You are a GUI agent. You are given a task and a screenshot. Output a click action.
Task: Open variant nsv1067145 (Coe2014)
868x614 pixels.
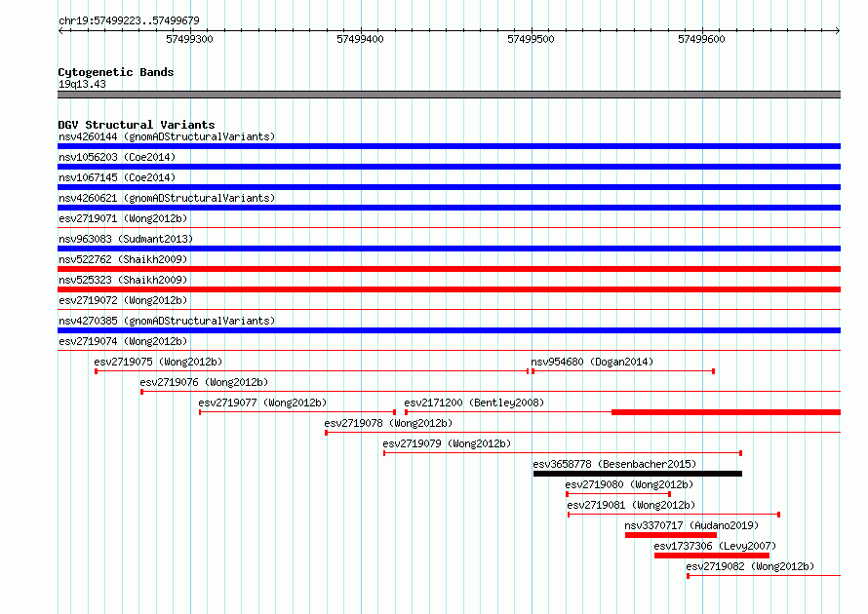click(x=117, y=177)
